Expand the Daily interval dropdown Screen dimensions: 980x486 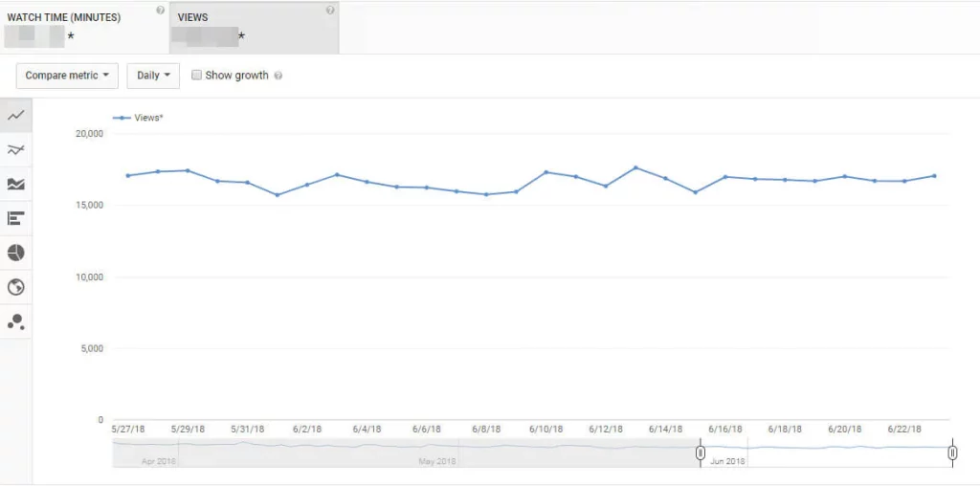click(x=153, y=76)
